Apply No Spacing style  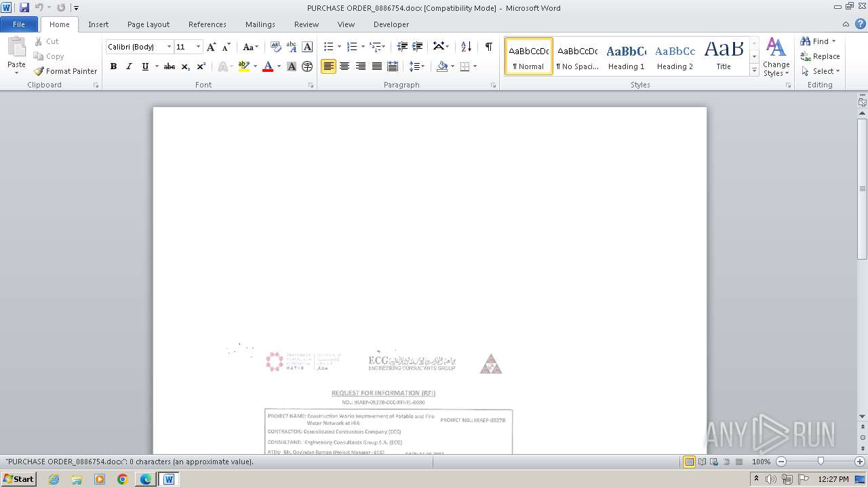click(577, 56)
